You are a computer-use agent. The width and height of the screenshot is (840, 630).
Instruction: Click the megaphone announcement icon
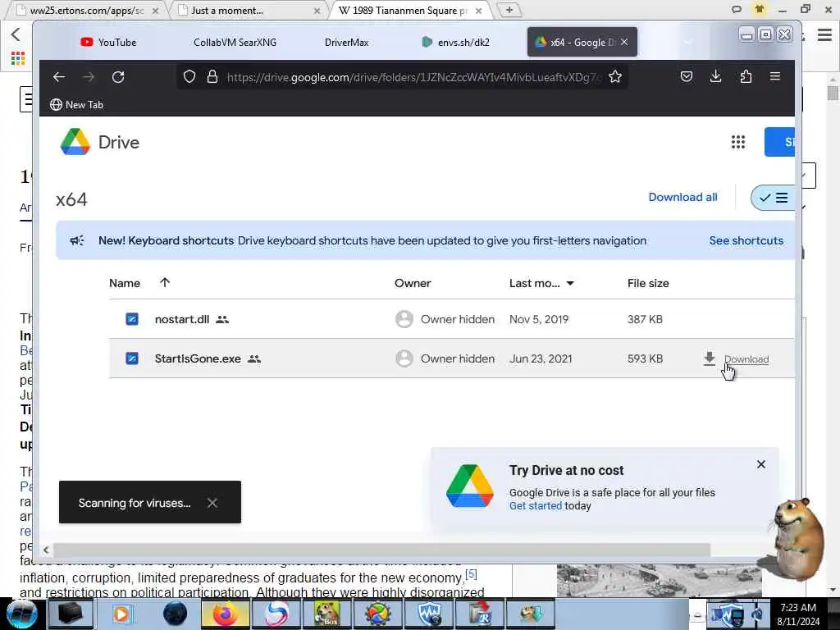[x=77, y=240]
